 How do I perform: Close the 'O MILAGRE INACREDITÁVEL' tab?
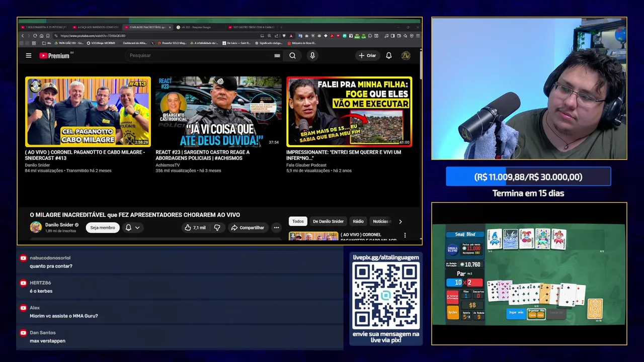pyautogui.click(x=170, y=27)
